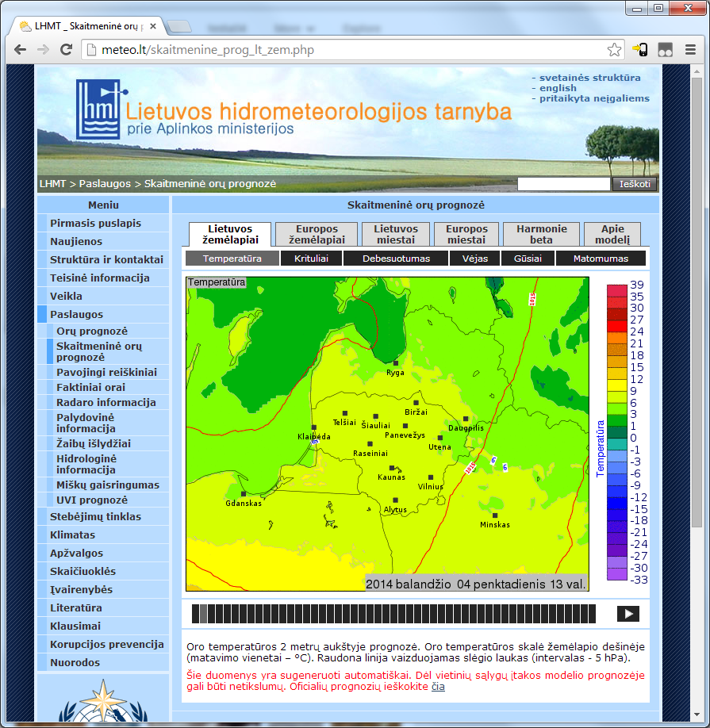
Task: Open Skaičiuoklės in the side menu
Action: point(103,571)
